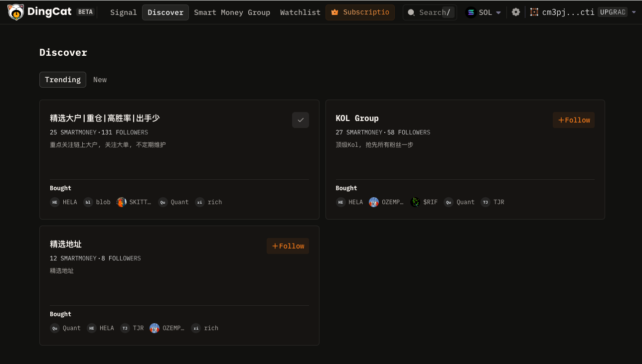The width and height of the screenshot is (642, 364).
Task: Click the crown Subscription button
Action: pos(360,12)
